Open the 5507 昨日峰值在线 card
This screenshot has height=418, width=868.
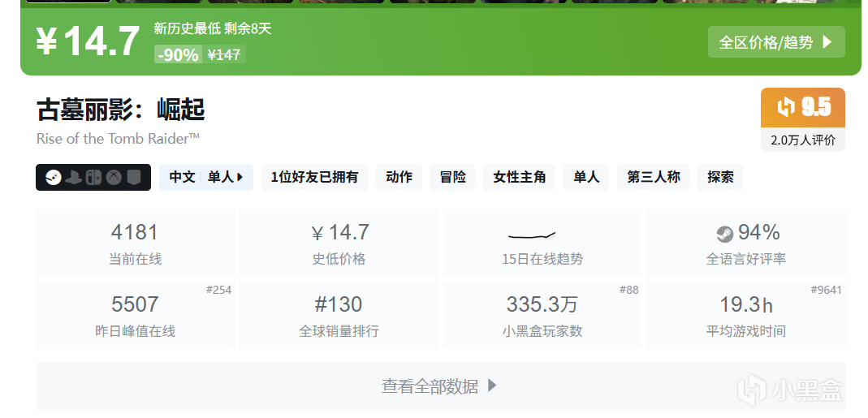[135, 315]
